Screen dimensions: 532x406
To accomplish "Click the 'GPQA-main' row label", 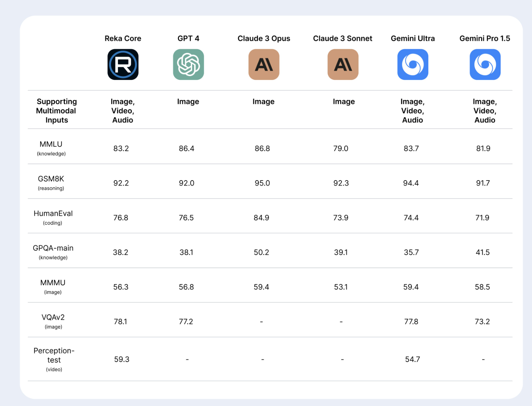I will coord(53,248).
